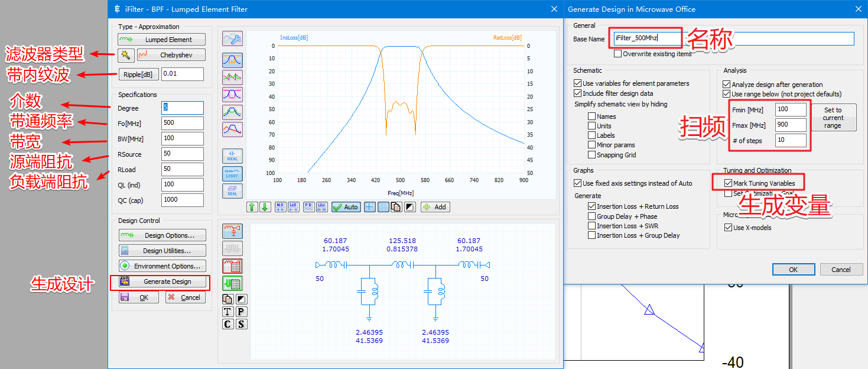Click the NS narrow span icon
Image resolution: width=868 pixels, height=369 pixels.
tap(279, 207)
